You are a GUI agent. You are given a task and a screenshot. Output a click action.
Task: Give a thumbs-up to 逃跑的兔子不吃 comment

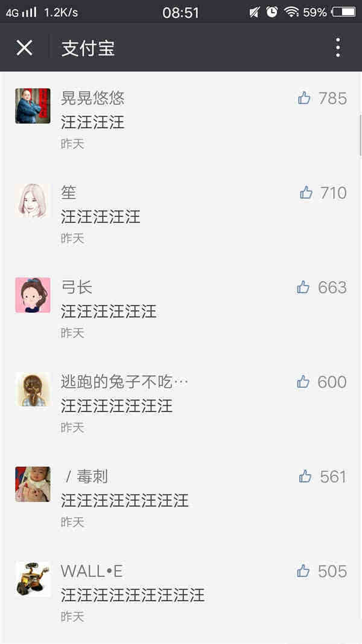[303, 382]
